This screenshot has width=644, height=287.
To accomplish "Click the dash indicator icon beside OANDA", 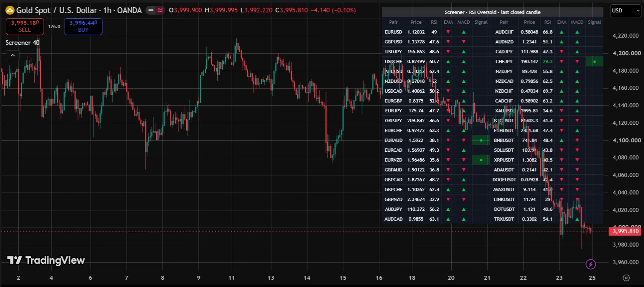I will [x=151, y=10].
